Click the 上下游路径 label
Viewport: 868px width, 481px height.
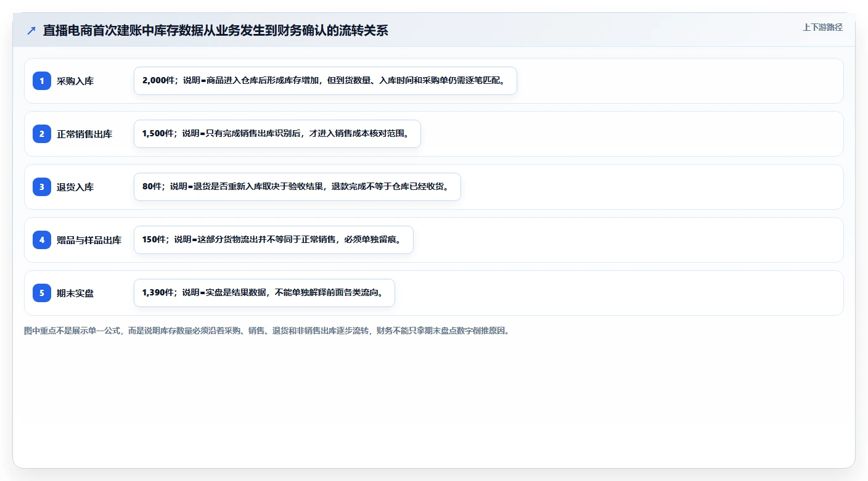pos(822,27)
